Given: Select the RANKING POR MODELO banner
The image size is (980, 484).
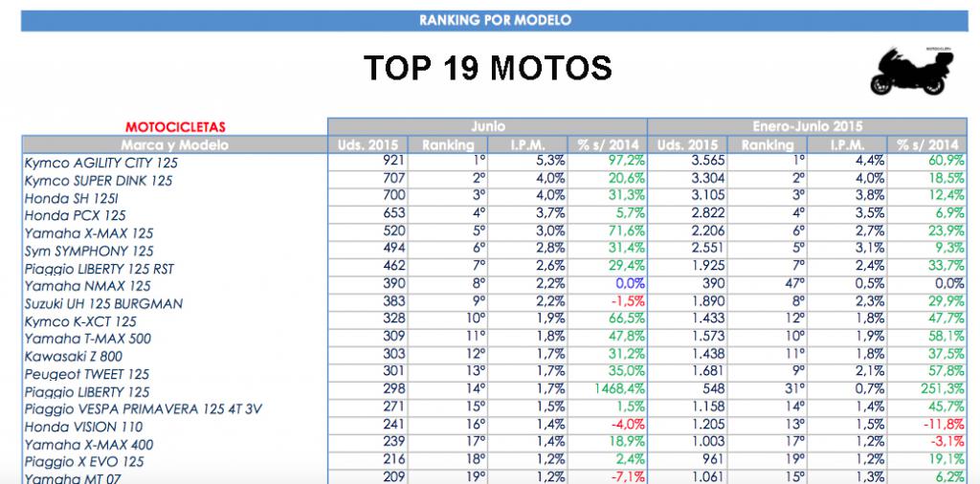Looking at the screenshot, I should click(495, 20).
